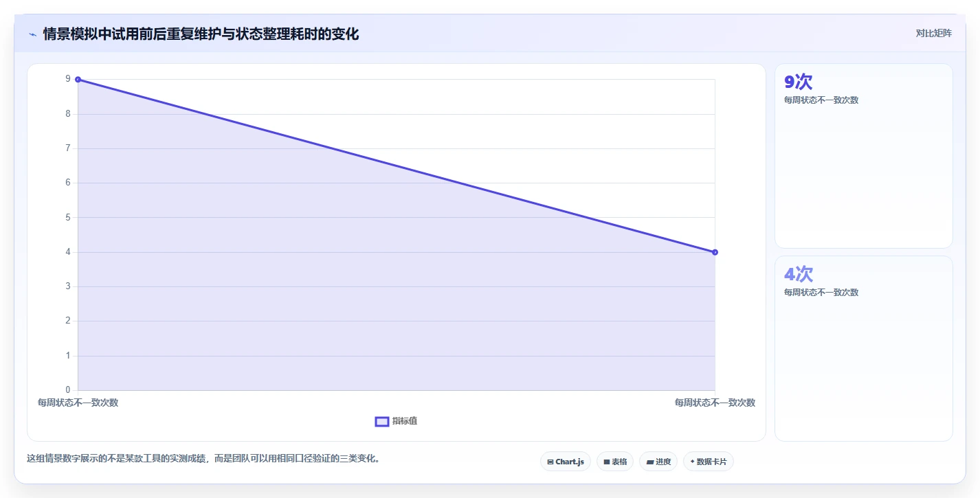Open the 对比矩阵 label in the header

coord(934,34)
